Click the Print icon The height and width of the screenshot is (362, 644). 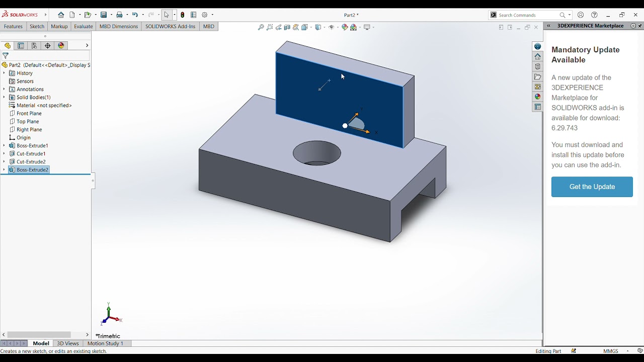(119, 15)
